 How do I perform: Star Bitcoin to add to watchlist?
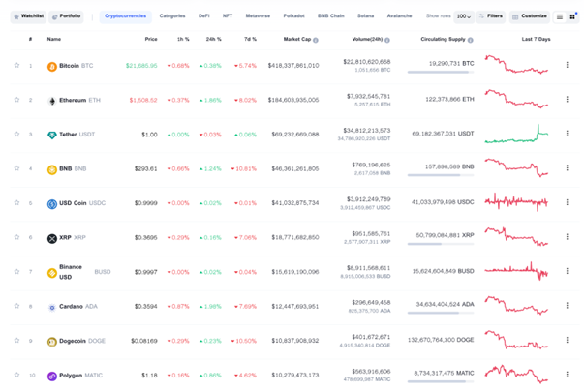coord(16,65)
